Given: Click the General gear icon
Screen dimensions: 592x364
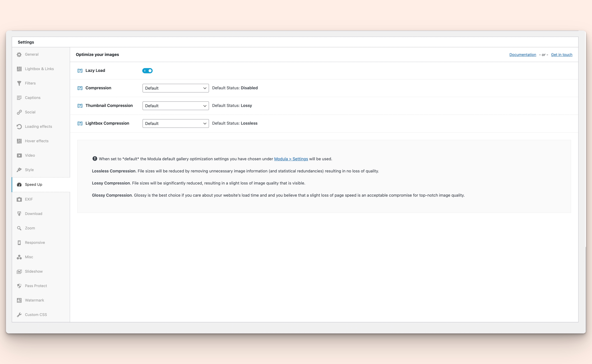Looking at the screenshot, I should pos(19,55).
